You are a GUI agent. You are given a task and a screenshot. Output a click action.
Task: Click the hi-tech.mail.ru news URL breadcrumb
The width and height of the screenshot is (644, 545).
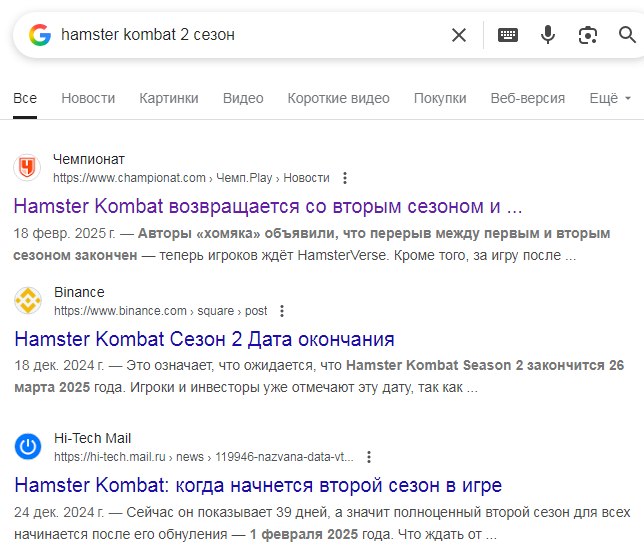[204, 457]
